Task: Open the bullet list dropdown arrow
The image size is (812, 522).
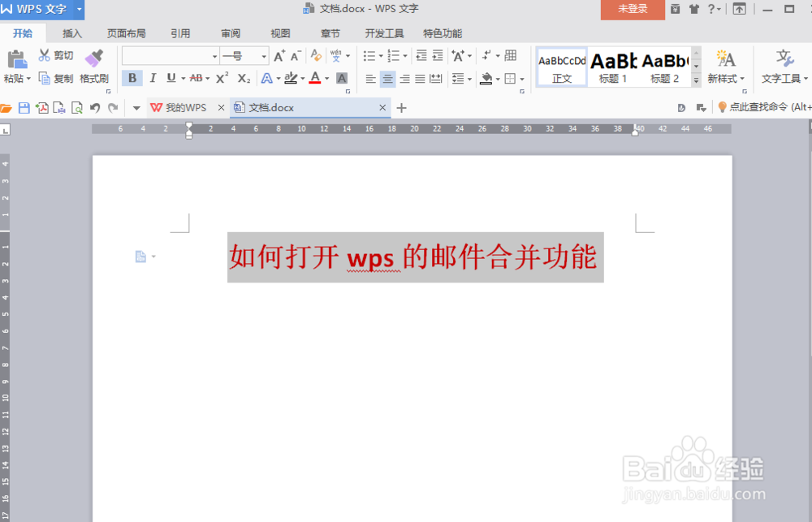Action: 381,56
